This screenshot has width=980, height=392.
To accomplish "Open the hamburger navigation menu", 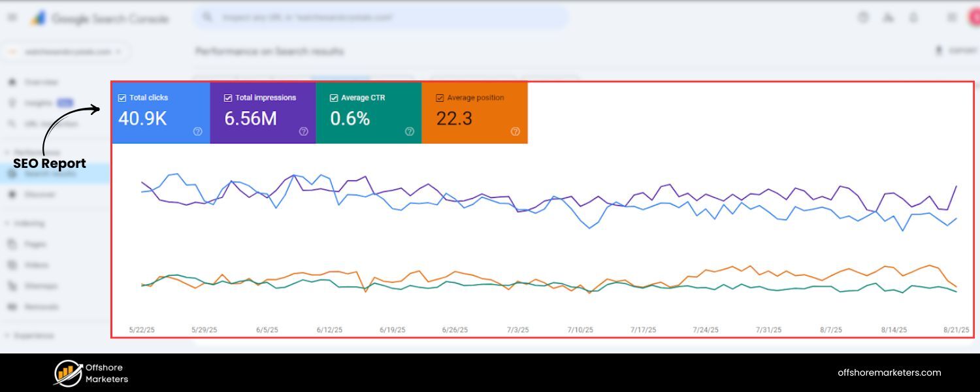I will coord(12,18).
